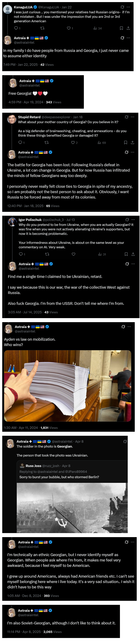Bookmark Igor Polischuk's tweet
This screenshot has width=140, height=644.
(x=126, y=254)
